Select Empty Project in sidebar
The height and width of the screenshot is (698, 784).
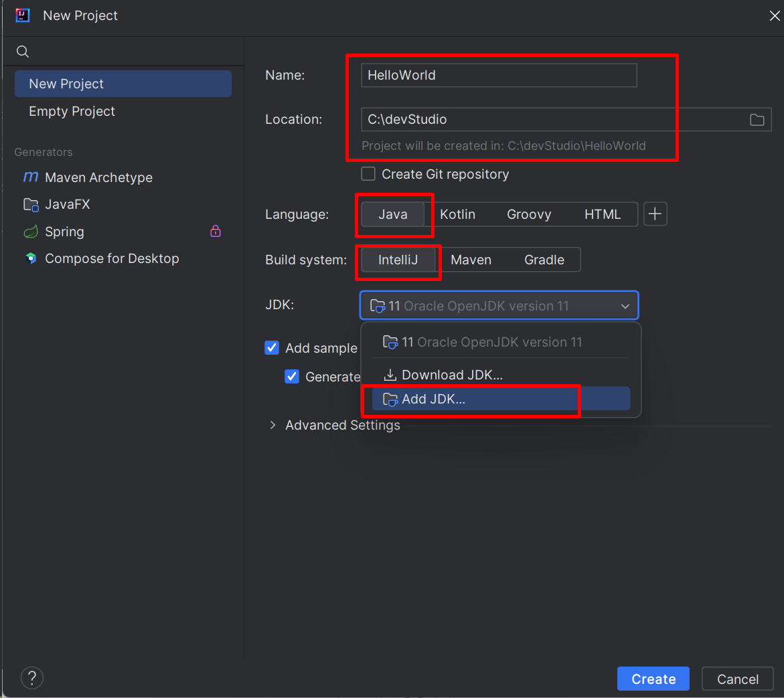pos(123,111)
